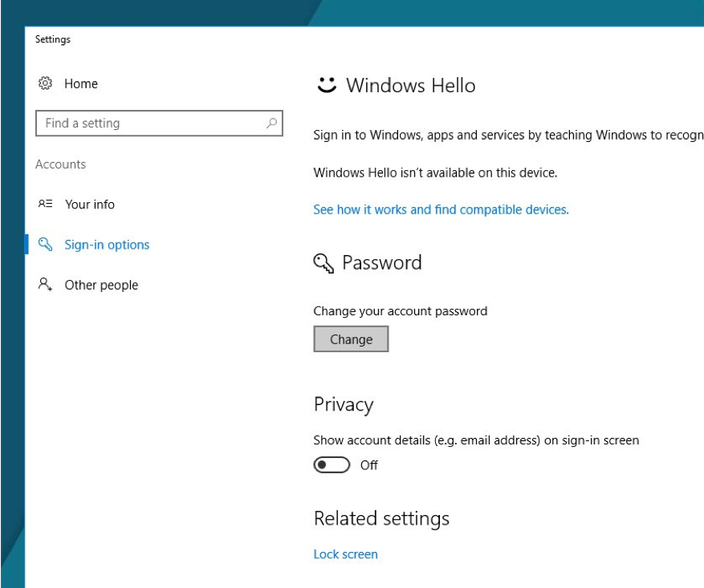Click the Windows Hello heading text
Screen dimensions: 704x588
(410, 85)
